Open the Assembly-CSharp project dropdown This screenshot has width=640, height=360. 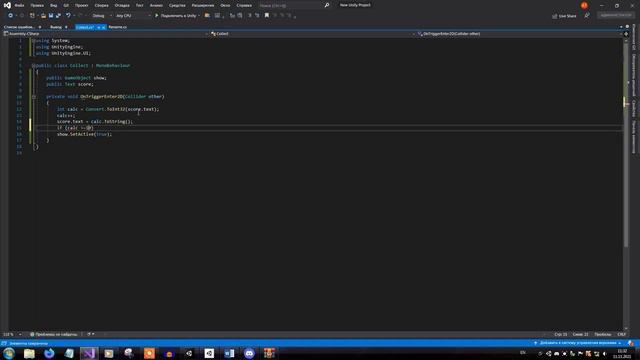coord(105,34)
